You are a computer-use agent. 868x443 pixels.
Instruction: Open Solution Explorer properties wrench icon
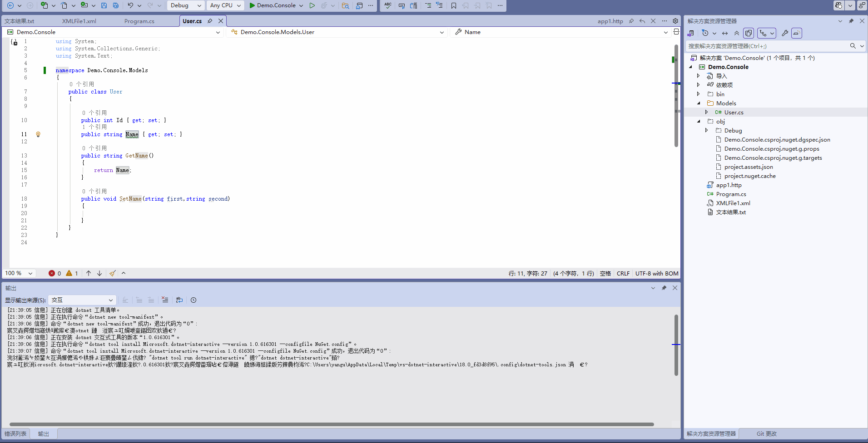[x=784, y=33]
